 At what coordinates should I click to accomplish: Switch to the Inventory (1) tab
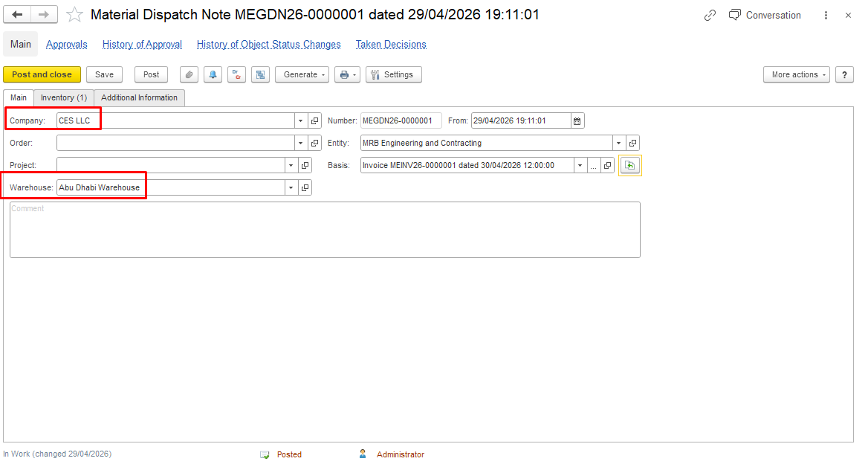64,97
